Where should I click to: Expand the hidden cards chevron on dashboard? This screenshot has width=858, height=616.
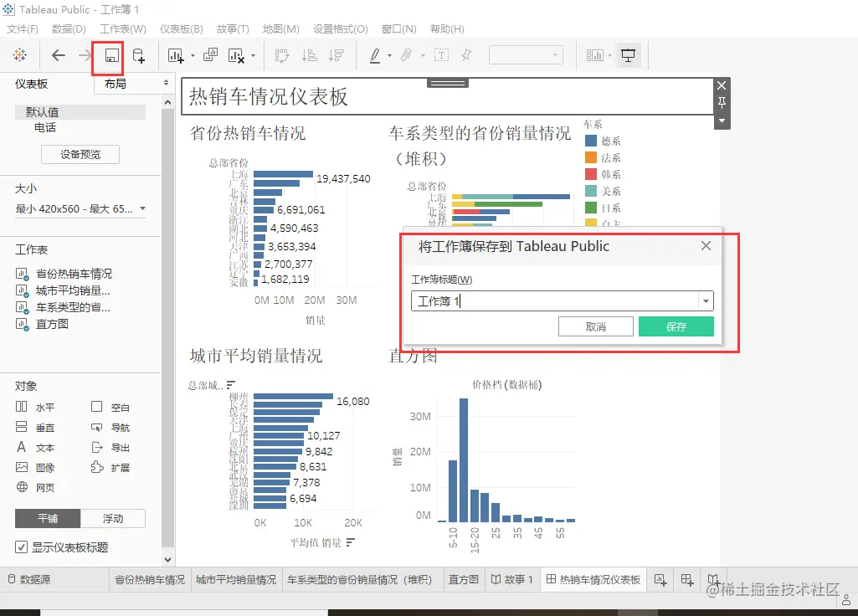(721, 121)
